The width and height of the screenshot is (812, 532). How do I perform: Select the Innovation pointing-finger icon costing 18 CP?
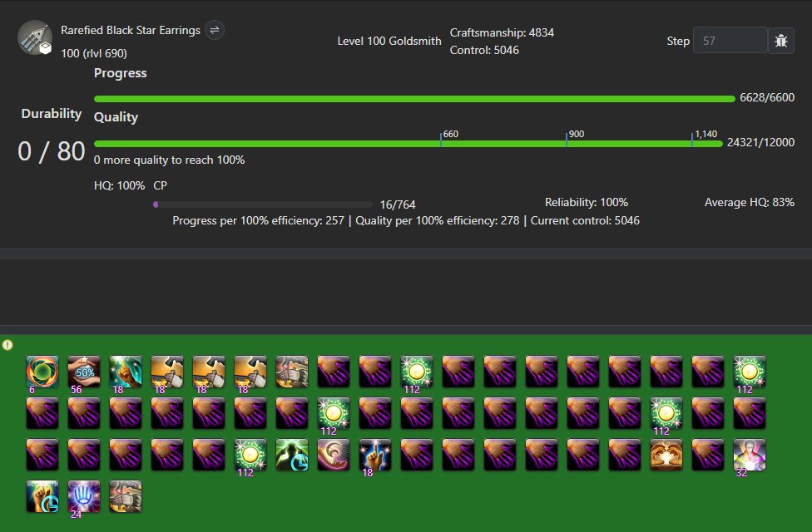375,455
